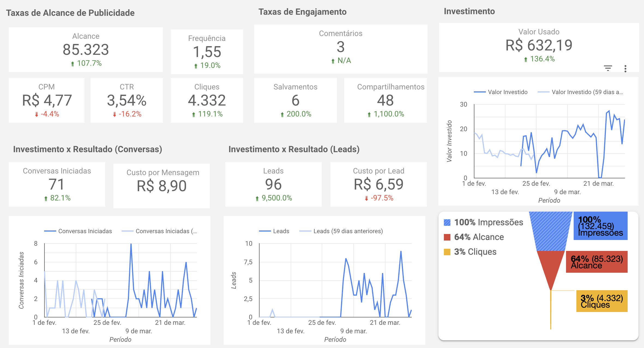Click the 82.1% change under Conversas Iniciadas

coord(57,198)
